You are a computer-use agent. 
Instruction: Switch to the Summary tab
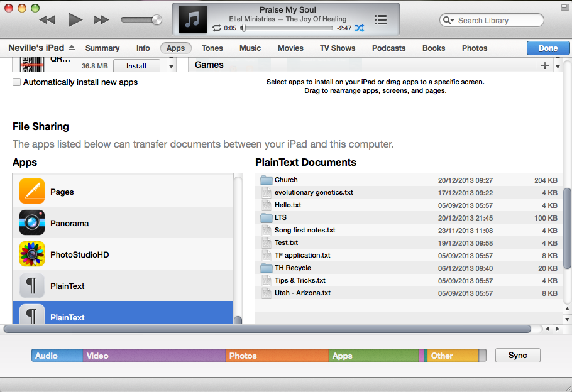[102, 48]
